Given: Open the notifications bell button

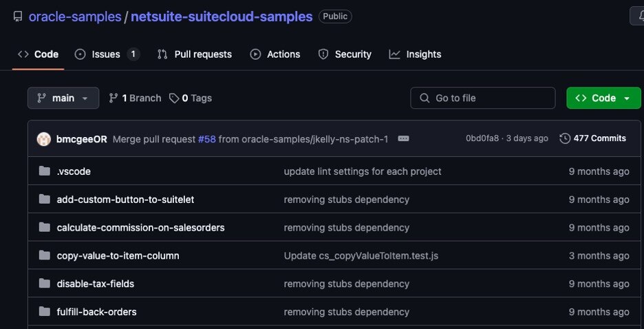Looking at the screenshot, I should coord(637,17).
